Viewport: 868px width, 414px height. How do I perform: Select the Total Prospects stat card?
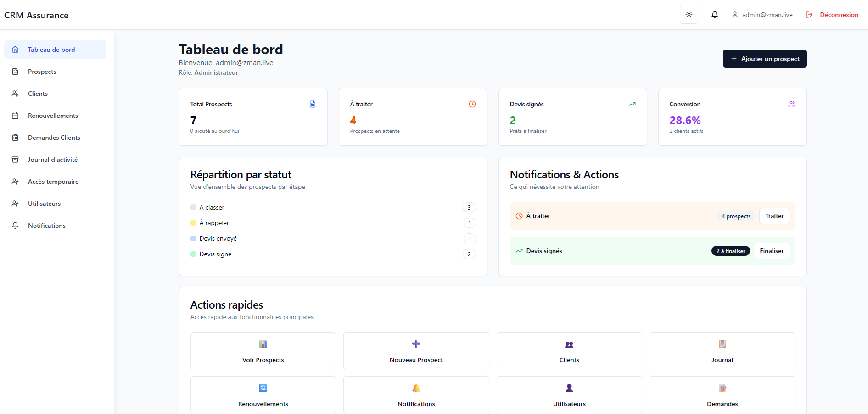tap(253, 117)
